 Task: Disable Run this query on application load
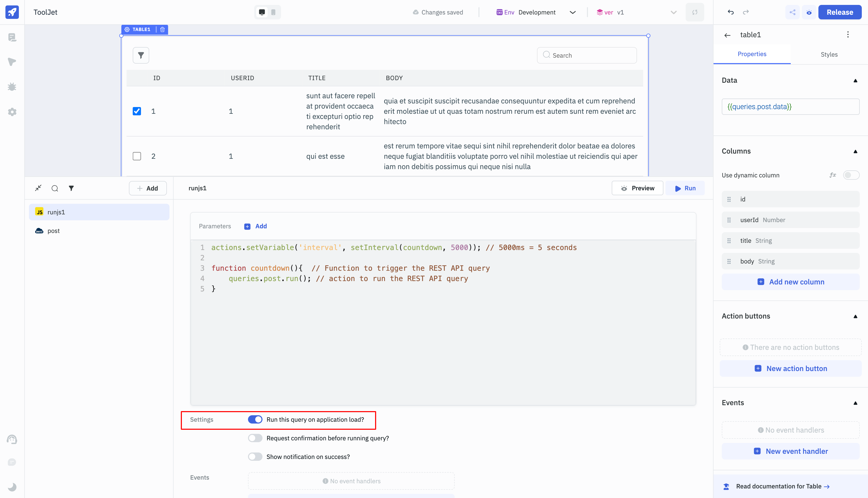click(x=255, y=419)
